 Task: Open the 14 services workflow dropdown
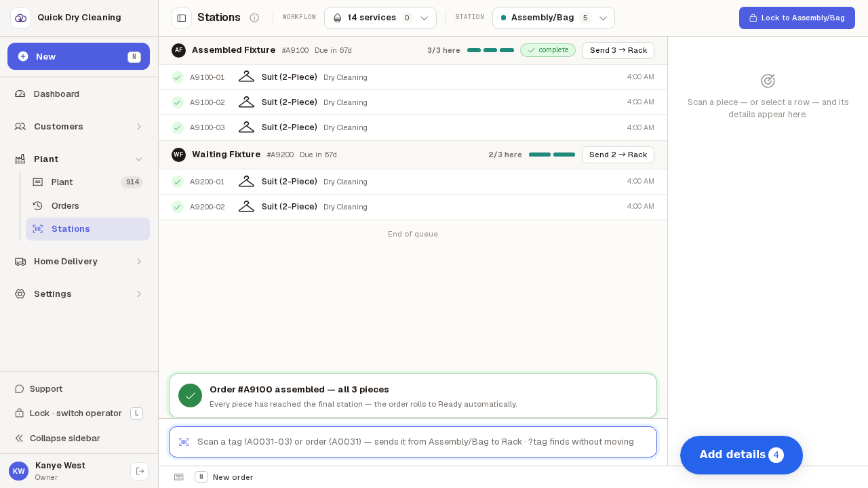pyautogui.click(x=380, y=18)
